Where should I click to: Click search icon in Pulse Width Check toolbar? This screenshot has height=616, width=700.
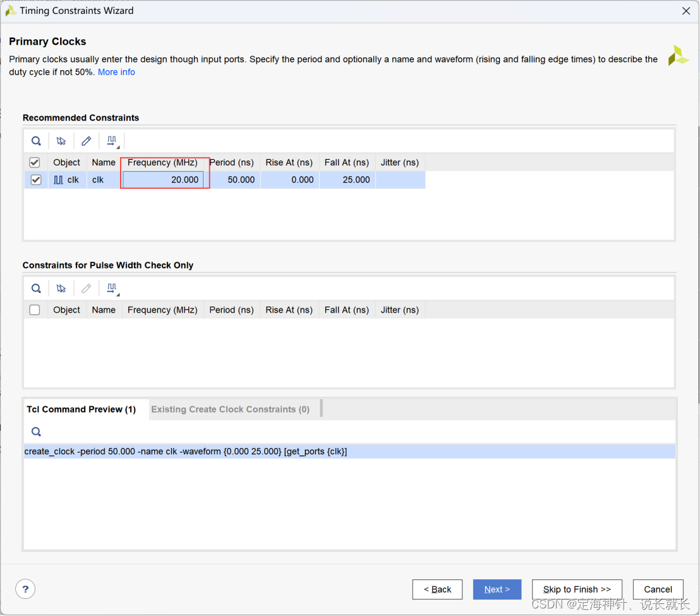point(36,288)
